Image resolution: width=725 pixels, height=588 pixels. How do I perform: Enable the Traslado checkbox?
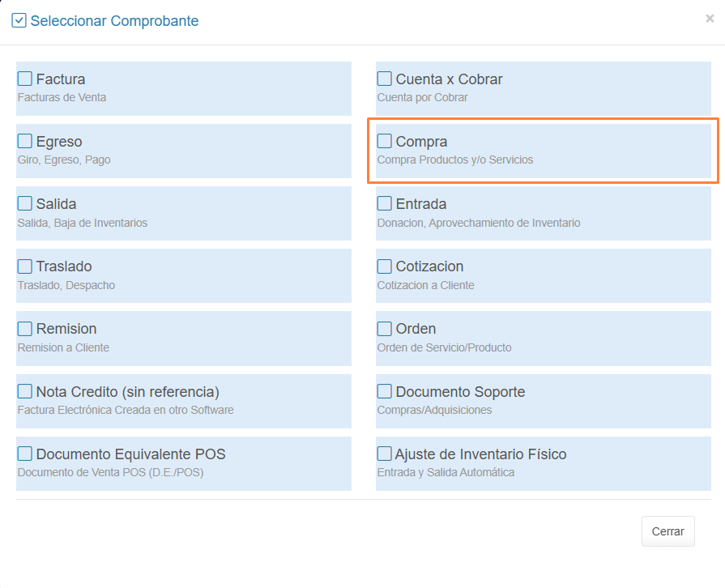click(25, 266)
